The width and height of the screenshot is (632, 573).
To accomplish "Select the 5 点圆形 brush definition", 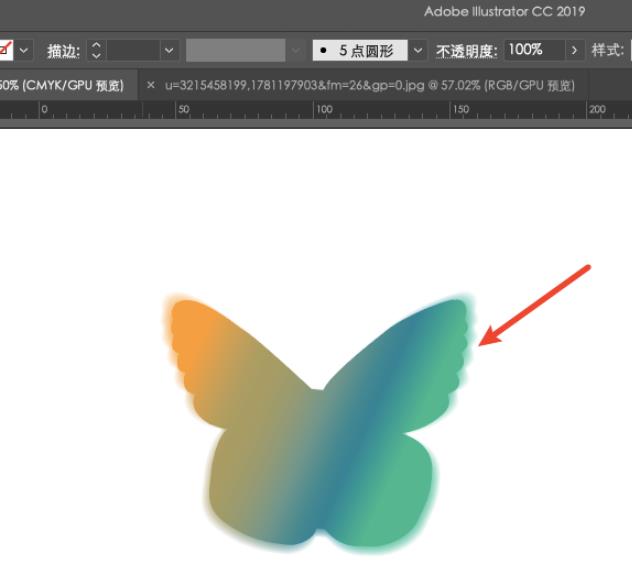I will [x=360, y=50].
